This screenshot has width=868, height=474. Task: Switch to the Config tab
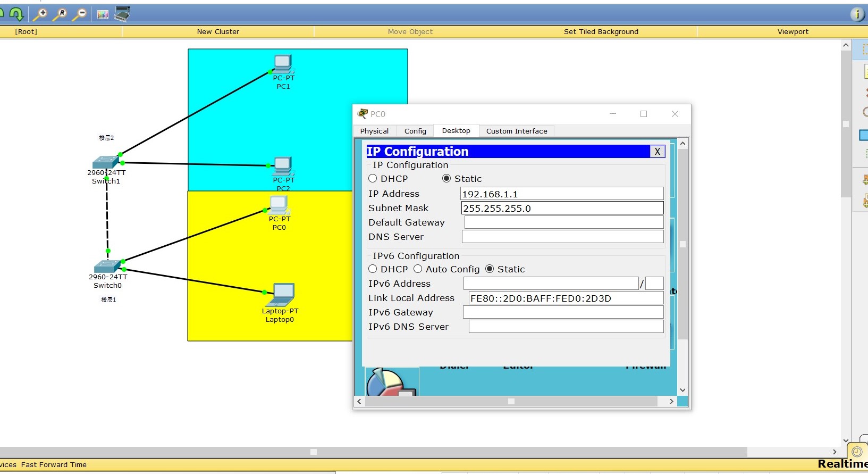(415, 131)
